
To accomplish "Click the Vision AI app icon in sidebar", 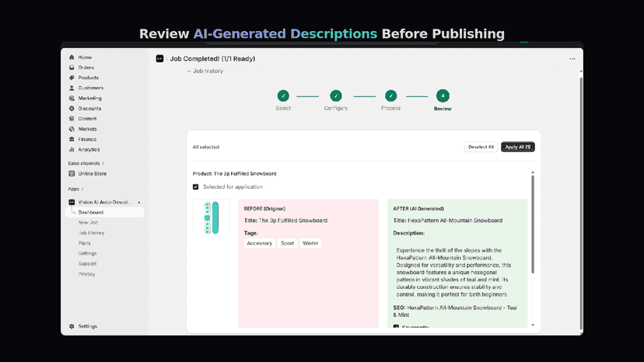I will point(72,202).
